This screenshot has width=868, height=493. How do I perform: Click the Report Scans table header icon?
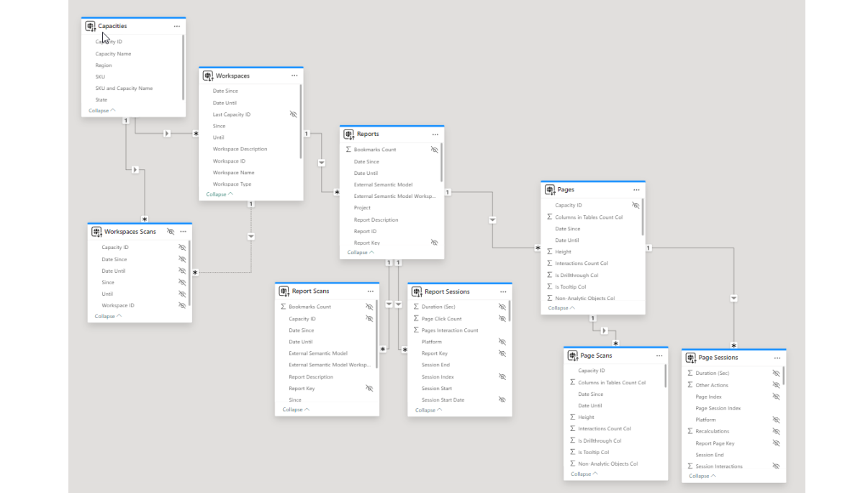(x=285, y=291)
